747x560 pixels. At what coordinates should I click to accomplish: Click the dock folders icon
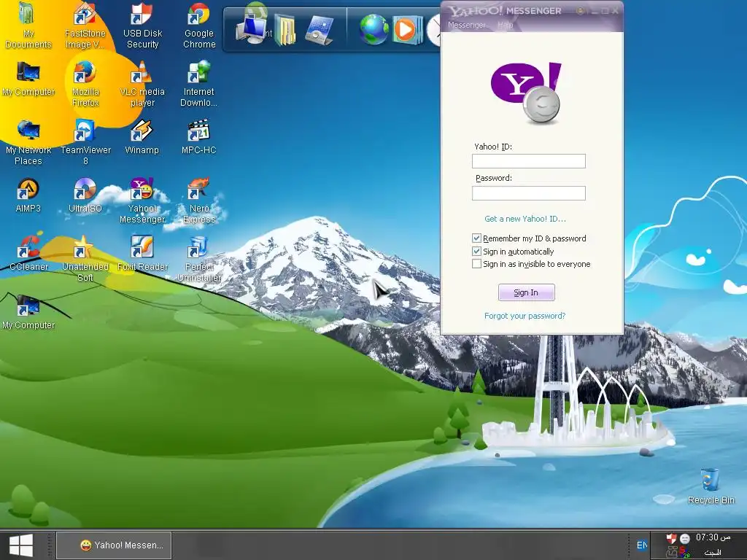[x=285, y=30]
